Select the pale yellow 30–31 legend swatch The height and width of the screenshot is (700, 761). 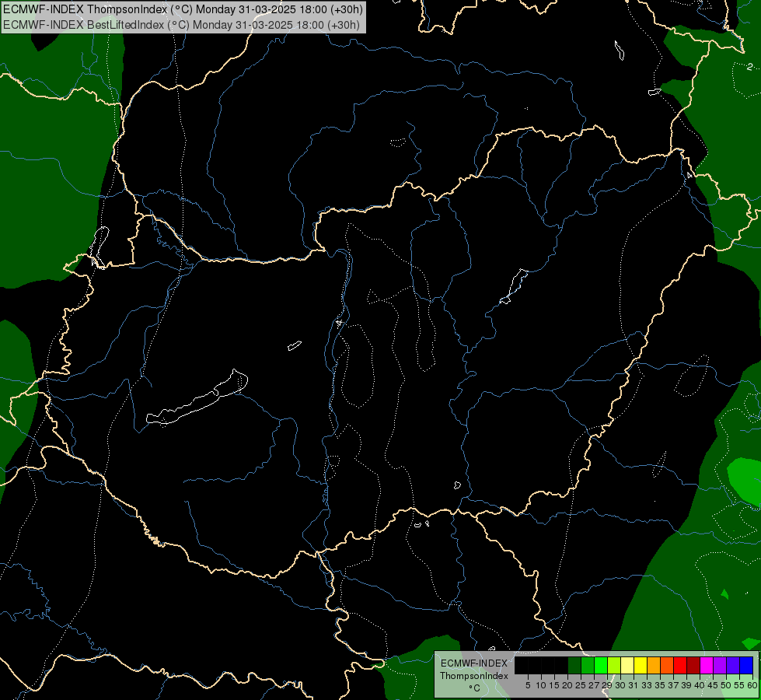pyautogui.click(x=627, y=666)
